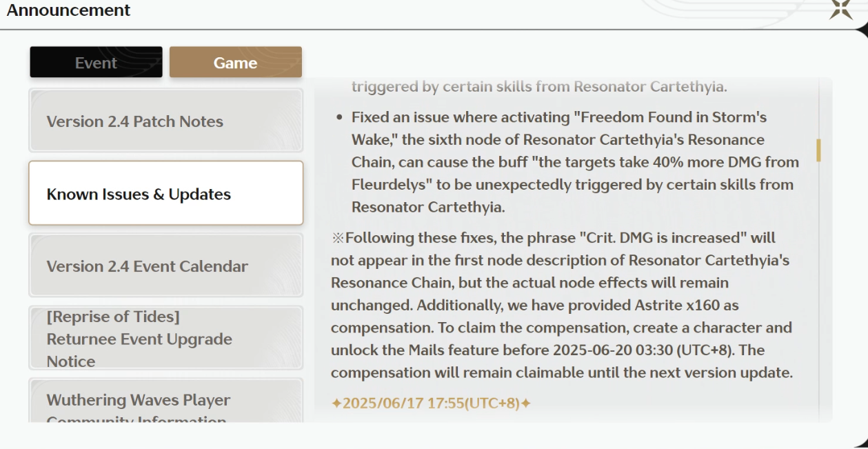The image size is (868, 449).
Task: Open Wuthering Waves Player Community Information
Action: 165,401
